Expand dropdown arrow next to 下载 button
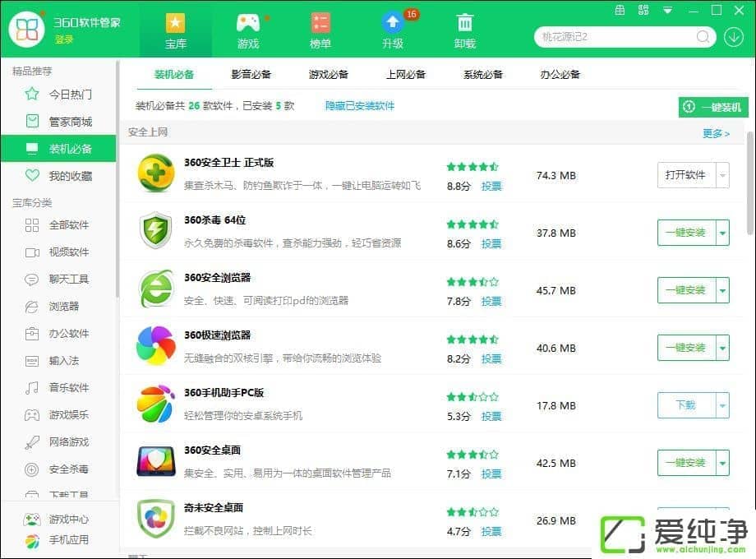Screen dimensions: 756x559 [x=722, y=405]
